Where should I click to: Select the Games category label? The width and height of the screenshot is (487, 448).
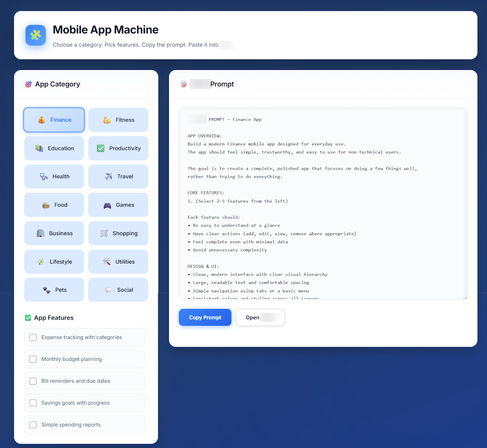click(x=125, y=205)
